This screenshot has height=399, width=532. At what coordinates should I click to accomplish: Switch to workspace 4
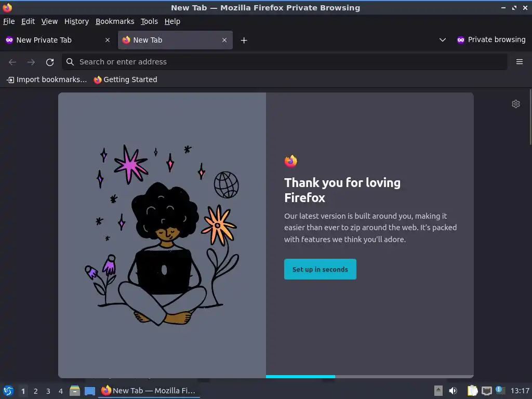pyautogui.click(x=61, y=391)
